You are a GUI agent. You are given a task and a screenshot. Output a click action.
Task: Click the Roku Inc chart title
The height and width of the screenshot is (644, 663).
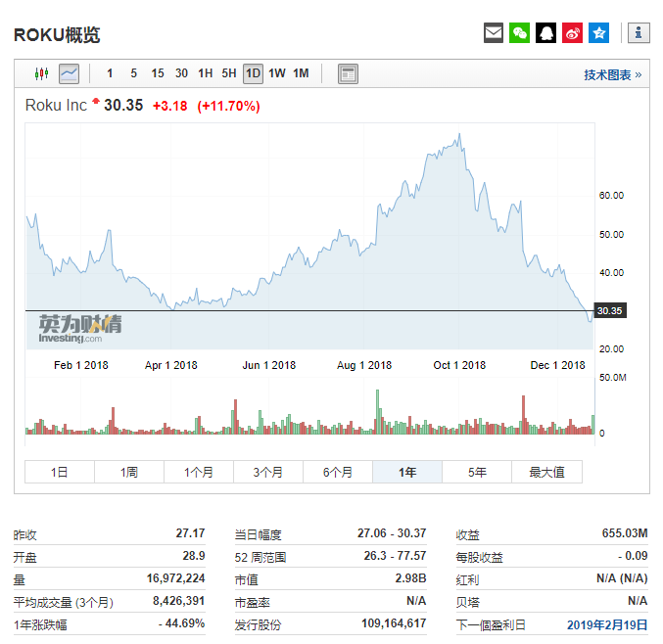56,106
